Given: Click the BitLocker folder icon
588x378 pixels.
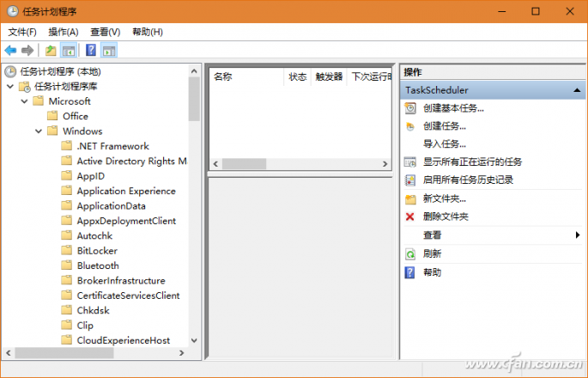Looking at the screenshot, I should [x=67, y=250].
